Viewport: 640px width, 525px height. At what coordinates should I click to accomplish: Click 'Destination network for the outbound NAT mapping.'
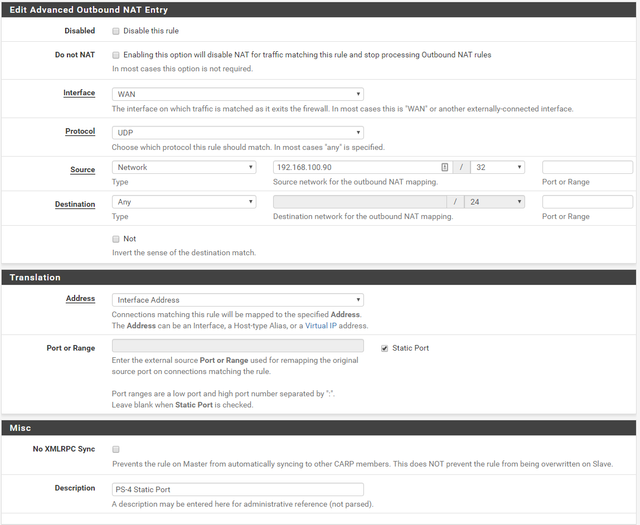[x=363, y=217]
